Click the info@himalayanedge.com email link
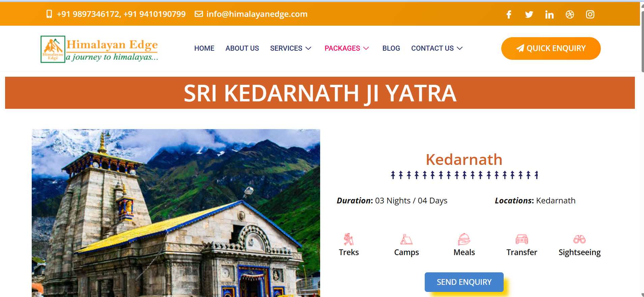 point(257,14)
